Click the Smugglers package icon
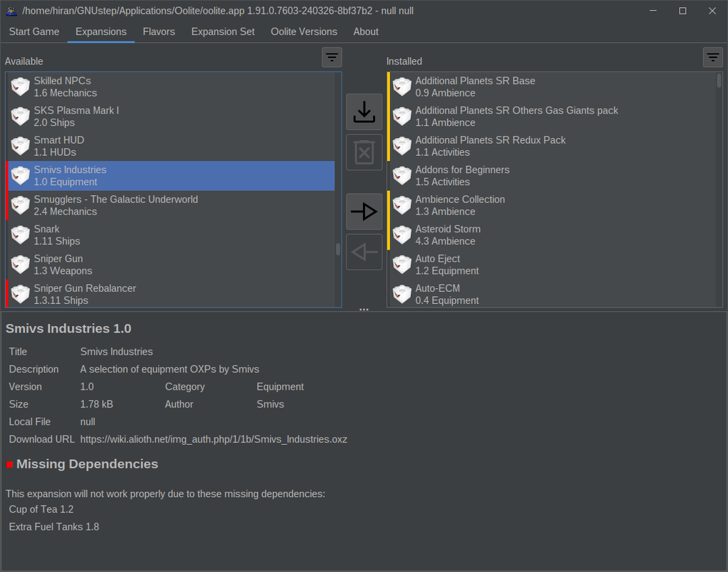 click(21, 206)
